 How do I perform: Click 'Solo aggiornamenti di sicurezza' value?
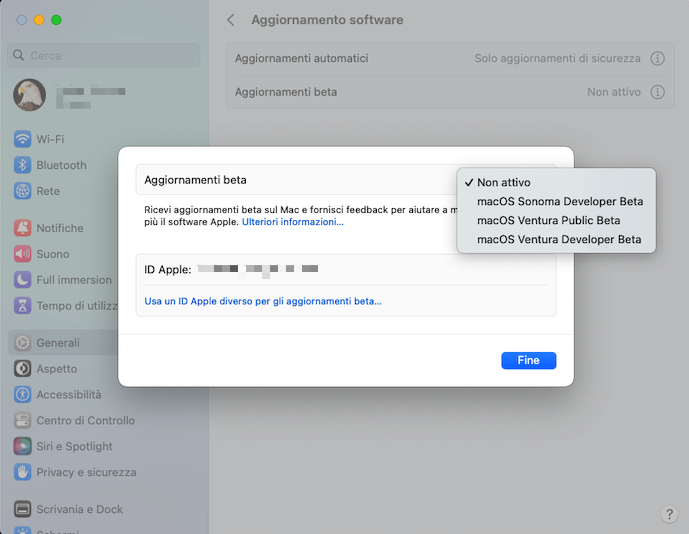point(557,58)
